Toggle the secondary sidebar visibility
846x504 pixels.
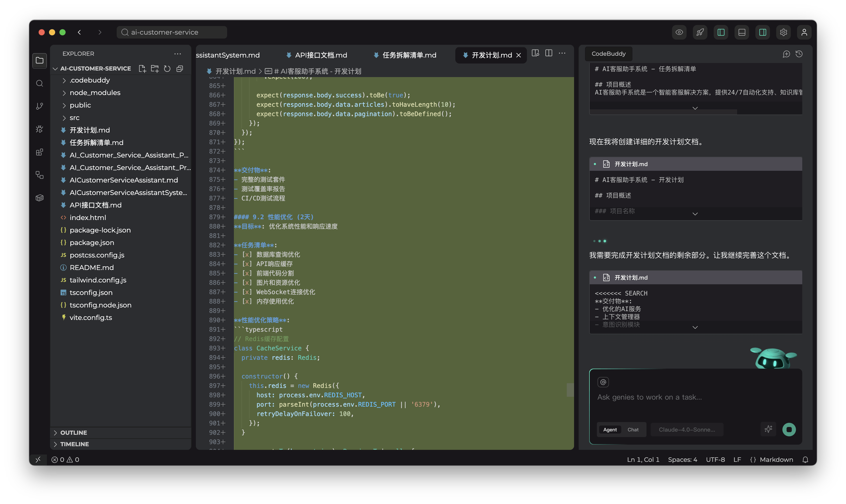click(763, 32)
